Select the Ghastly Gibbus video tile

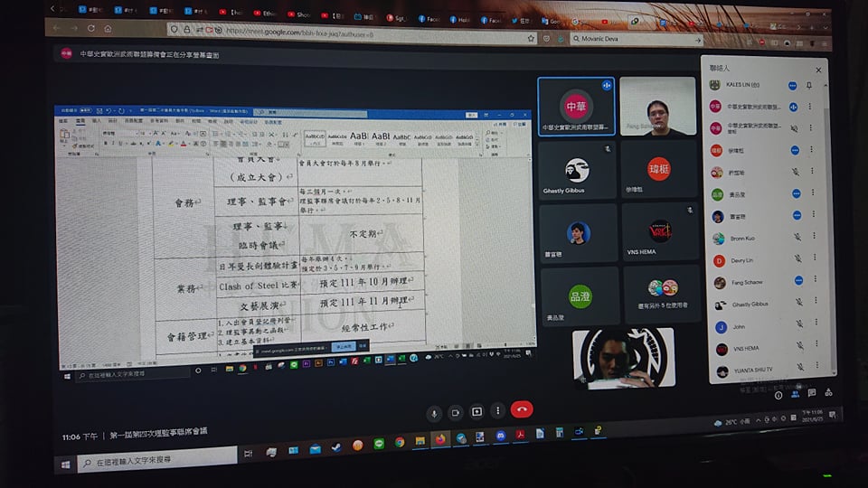576,172
